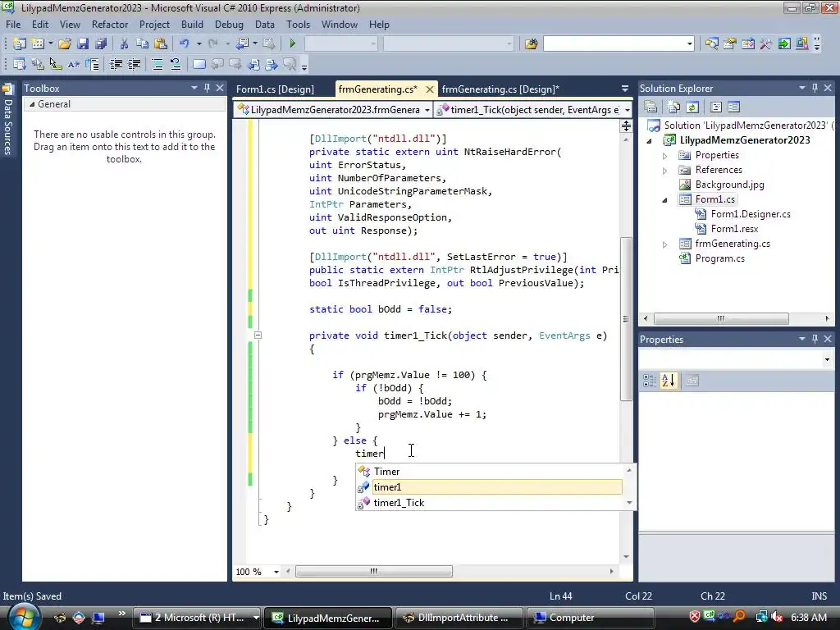Open the class navigation dropdown
The width and height of the screenshot is (840, 630).
(x=427, y=111)
